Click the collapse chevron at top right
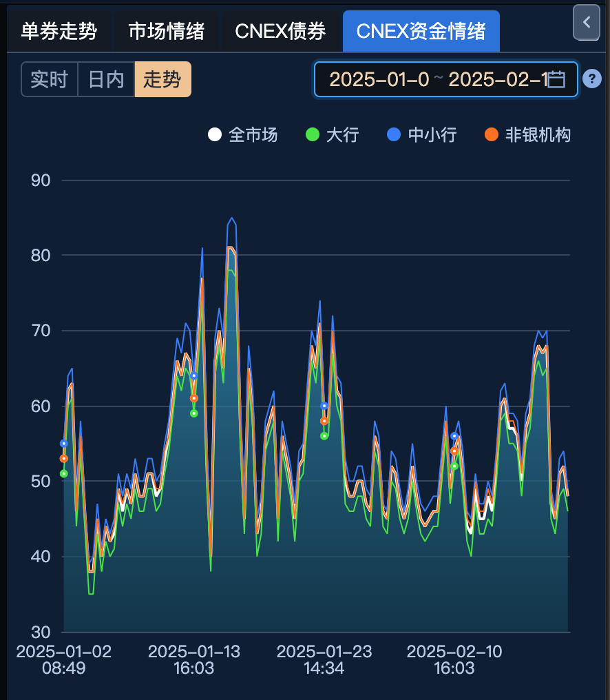 click(586, 23)
